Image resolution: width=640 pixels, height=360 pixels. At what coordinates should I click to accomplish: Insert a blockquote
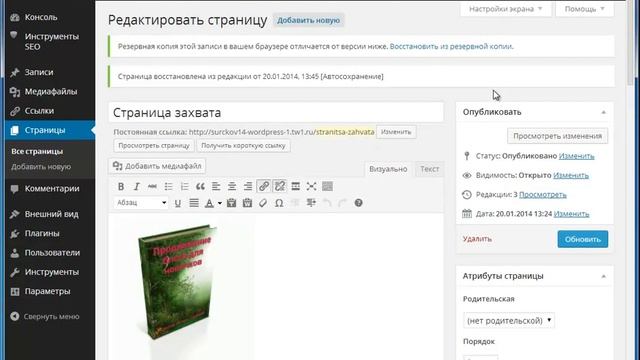[200, 187]
